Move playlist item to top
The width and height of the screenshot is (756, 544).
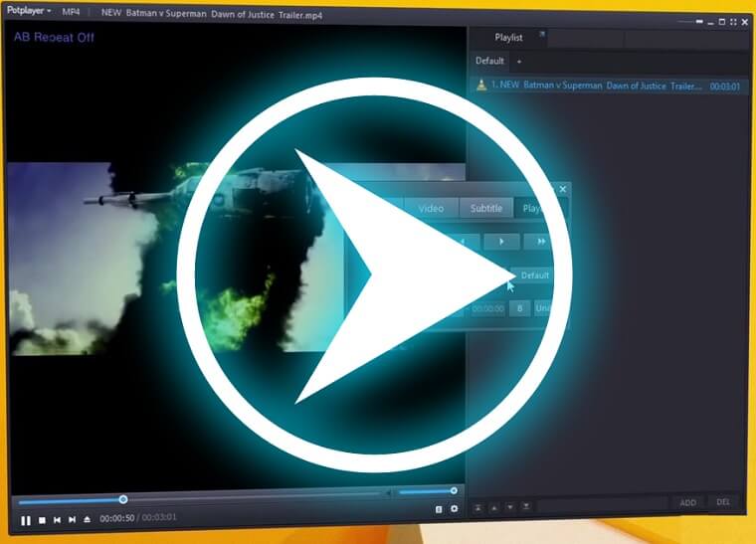[x=477, y=508]
